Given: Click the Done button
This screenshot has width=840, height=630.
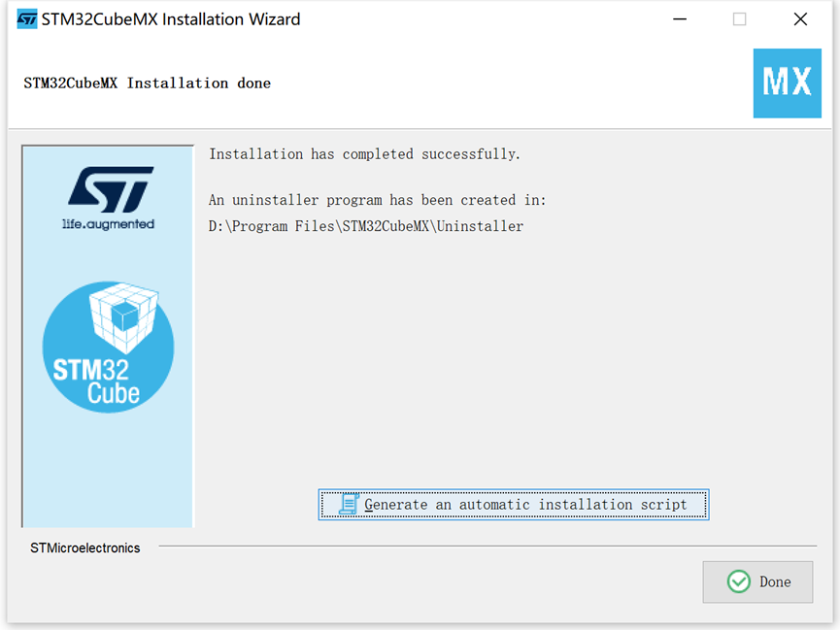Looking at the screenshot, I should (757, 581).
